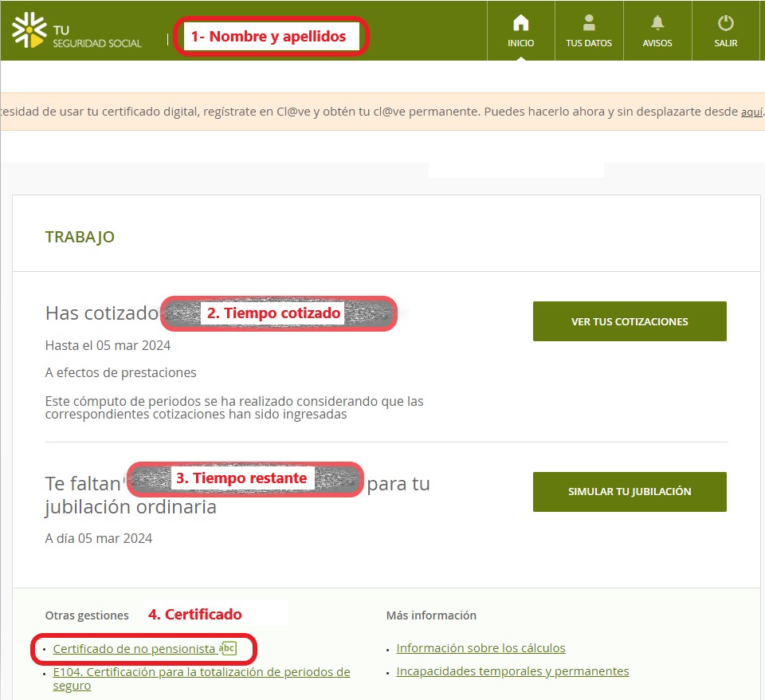Click the 'Hasta el 05 mar 2024' text
Viewport: 765px width, 700px height.
click(108, 345)
